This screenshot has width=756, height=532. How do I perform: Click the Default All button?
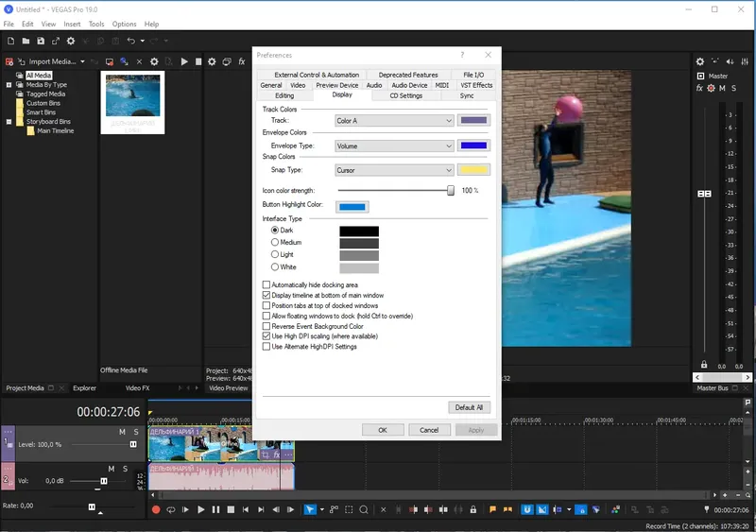(x=469, y=407)
